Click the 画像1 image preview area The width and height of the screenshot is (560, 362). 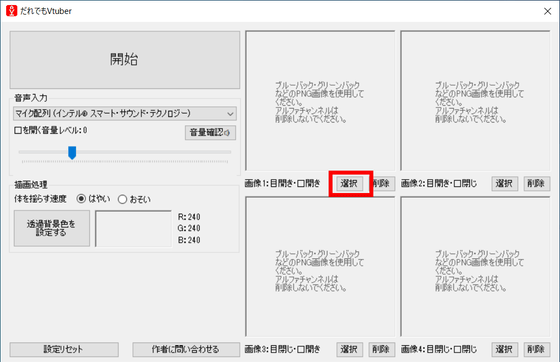320,101
